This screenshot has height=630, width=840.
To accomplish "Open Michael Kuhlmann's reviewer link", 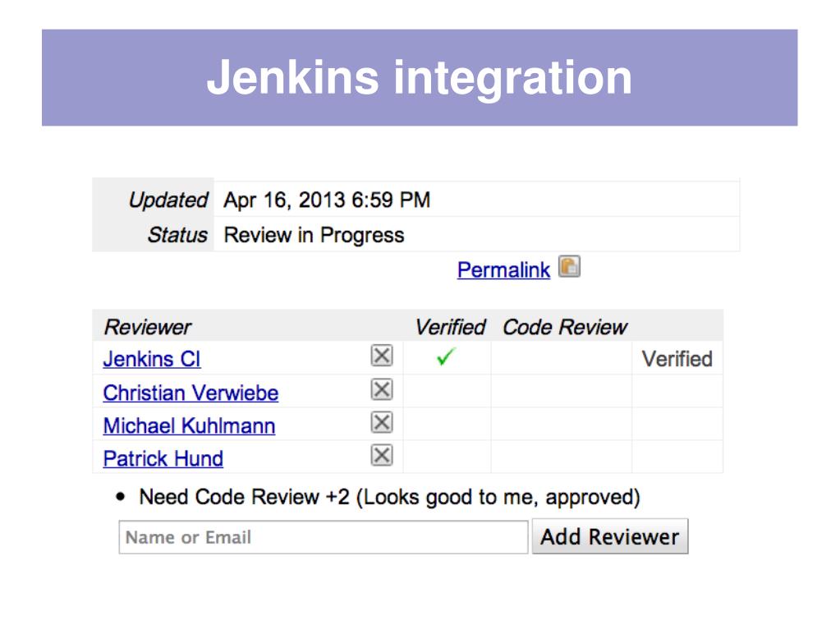I will pyautogui.click(x=189, y=426).
